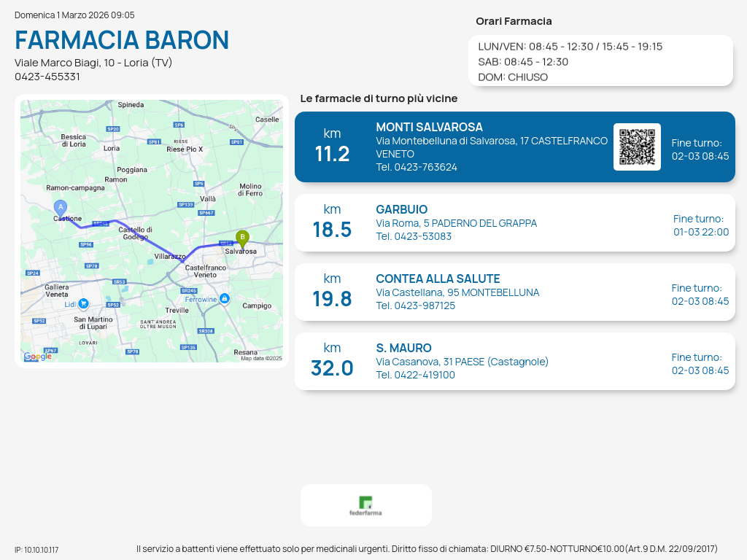Click the Orari Farmacia hours box
The width and height of the screenshot is (747, 560).
pyautogui.click(x=600, y=61)
